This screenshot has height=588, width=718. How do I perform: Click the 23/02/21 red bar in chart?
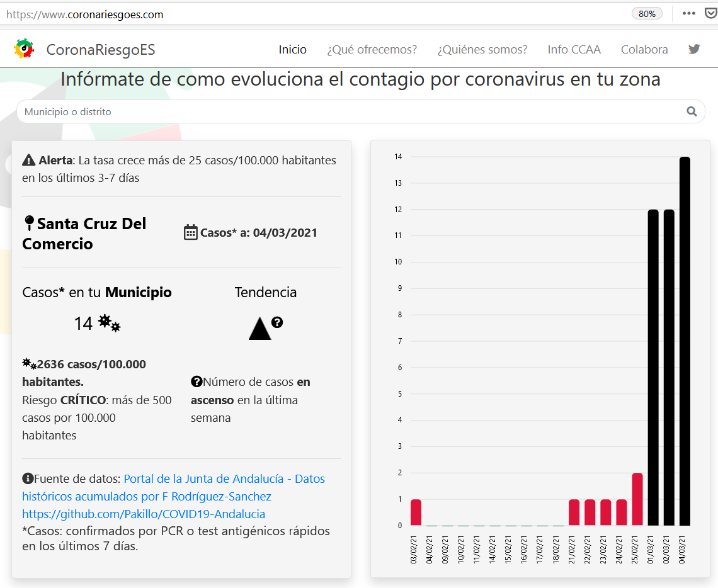click(x=605, y=512)
